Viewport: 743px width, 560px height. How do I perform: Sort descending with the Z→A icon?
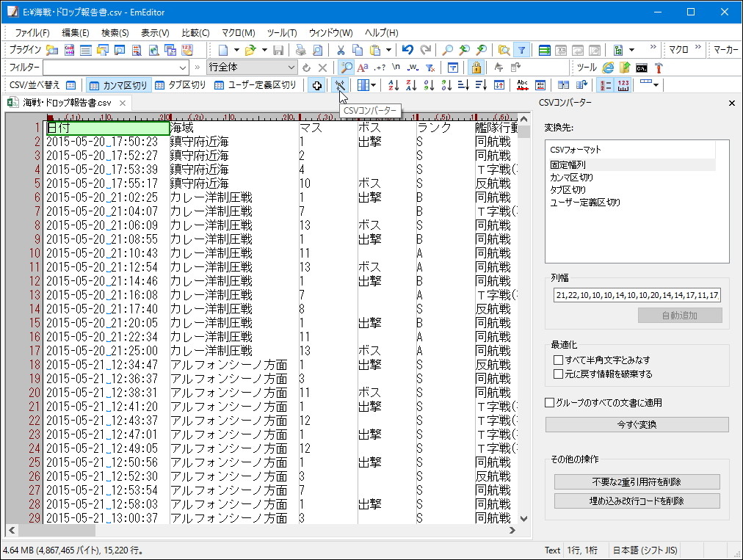click(411, 85)
